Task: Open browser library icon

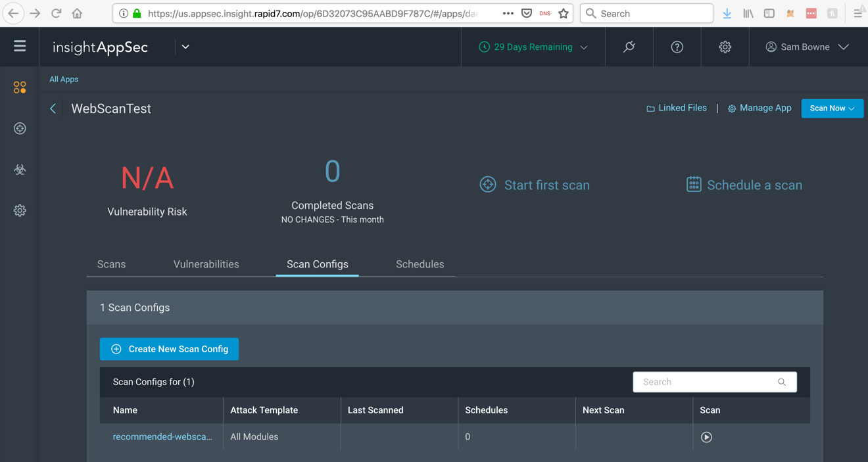Action: point(748,13)
